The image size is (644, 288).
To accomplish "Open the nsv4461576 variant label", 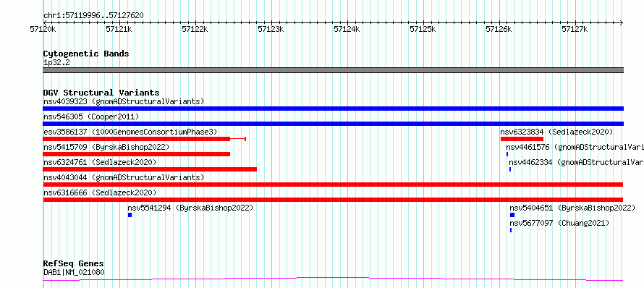I will coord(575,147).
